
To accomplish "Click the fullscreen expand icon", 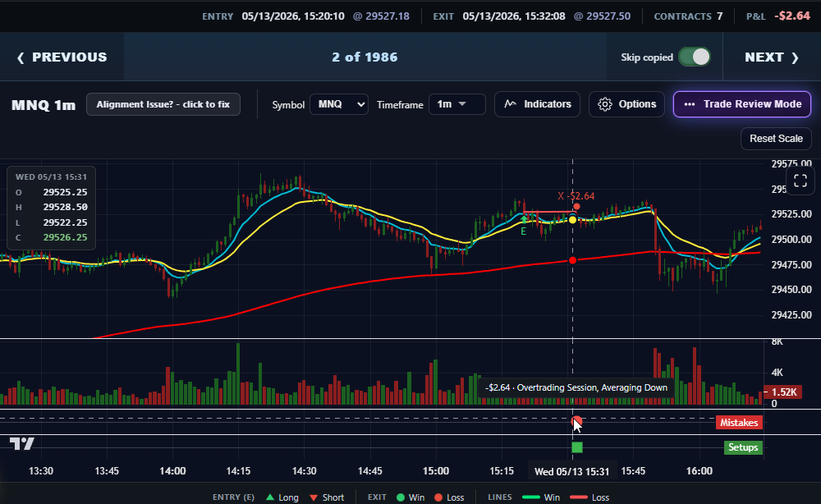I will click(x=800, y=181).
